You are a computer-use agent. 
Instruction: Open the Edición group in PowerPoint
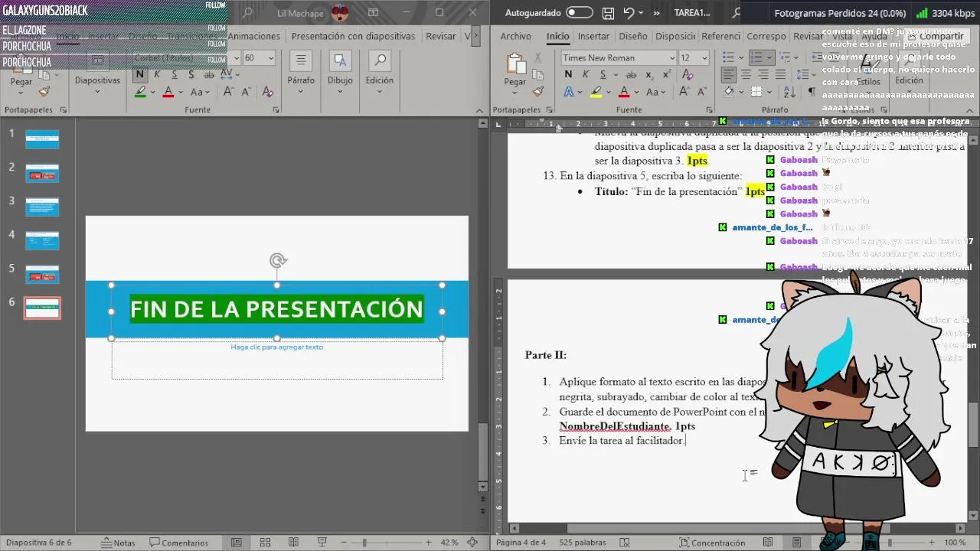[x=379, y=73]
